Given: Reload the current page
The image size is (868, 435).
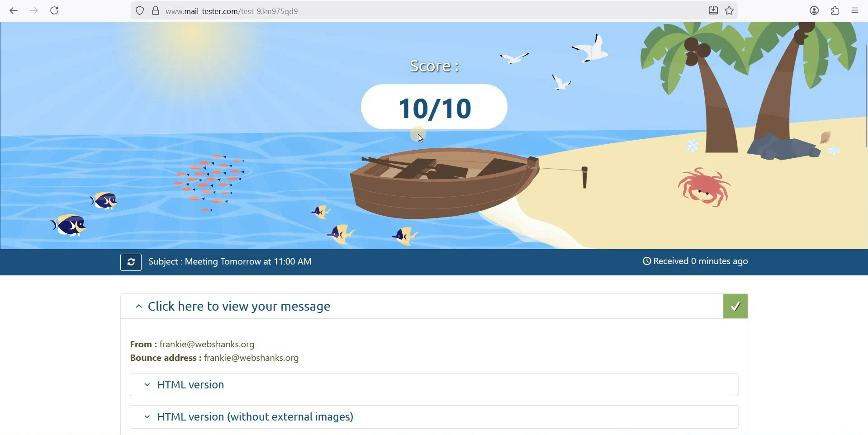Looking at the screenshot, I should coord(55,11).
